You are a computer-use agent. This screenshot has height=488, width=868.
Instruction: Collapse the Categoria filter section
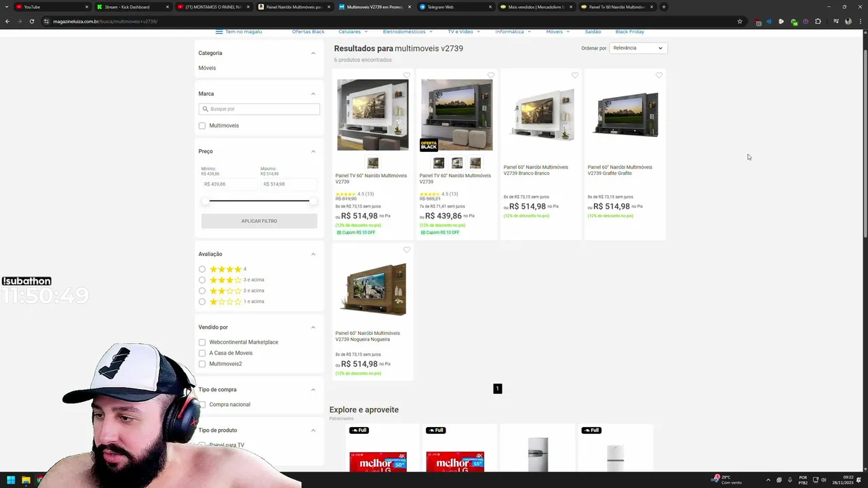(x=313, y=53)
